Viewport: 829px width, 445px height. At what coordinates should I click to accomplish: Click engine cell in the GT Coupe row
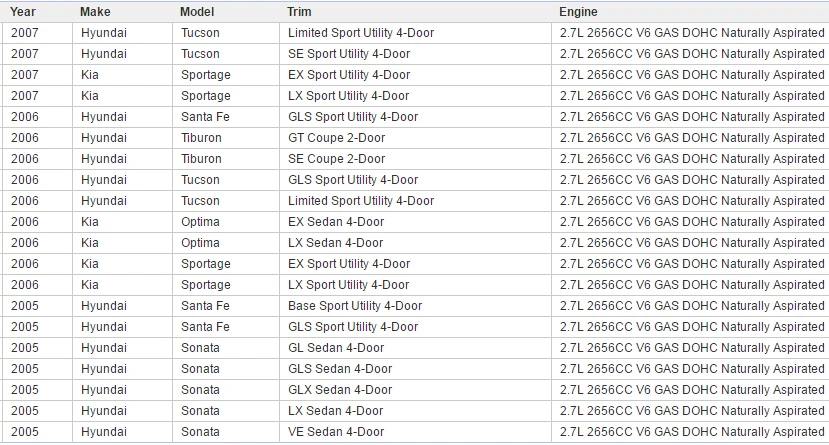tap(692, 138)
